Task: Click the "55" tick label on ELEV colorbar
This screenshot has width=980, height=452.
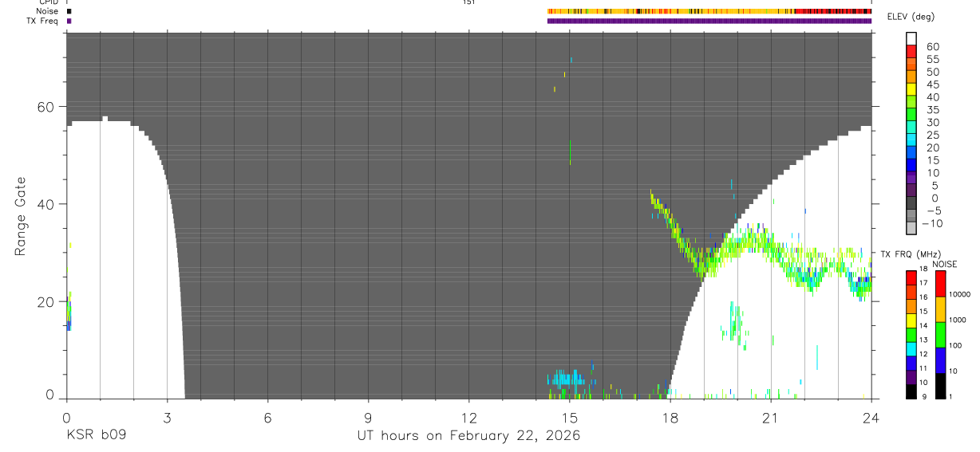Action: (931, 60)
